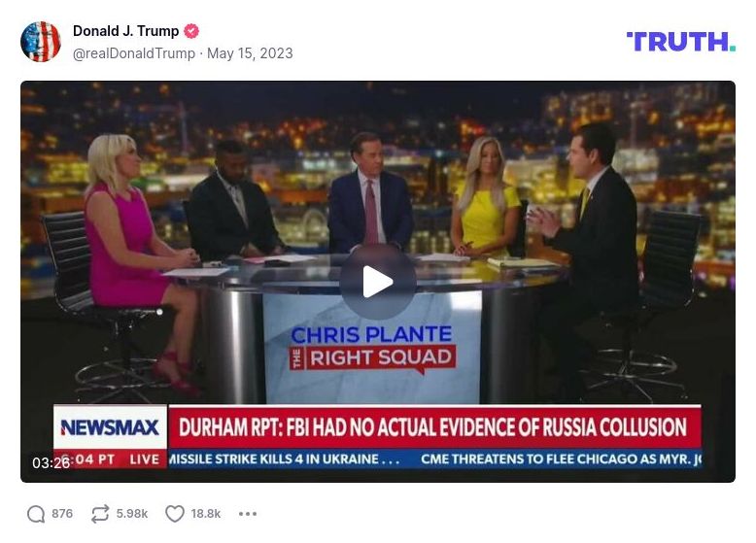Open Donald J. Trump profile avatar
The image size is (756, 543).
pyautogui.click(x=41, y=42)
